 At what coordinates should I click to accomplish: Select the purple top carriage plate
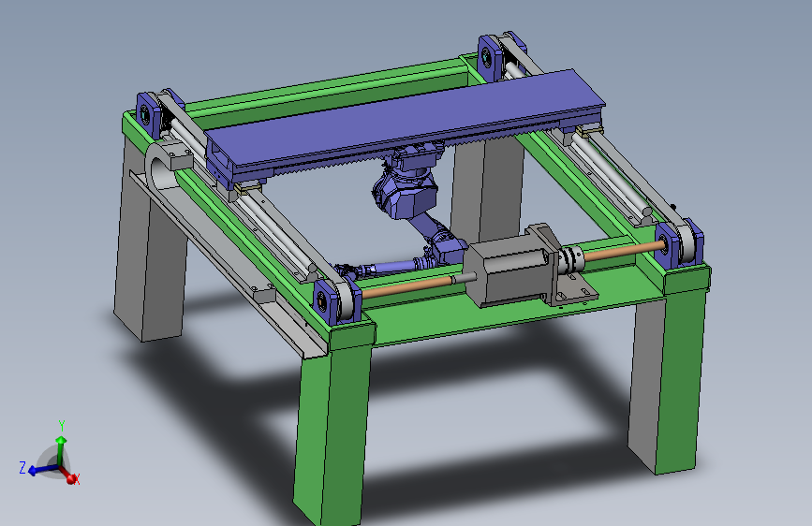405,118
